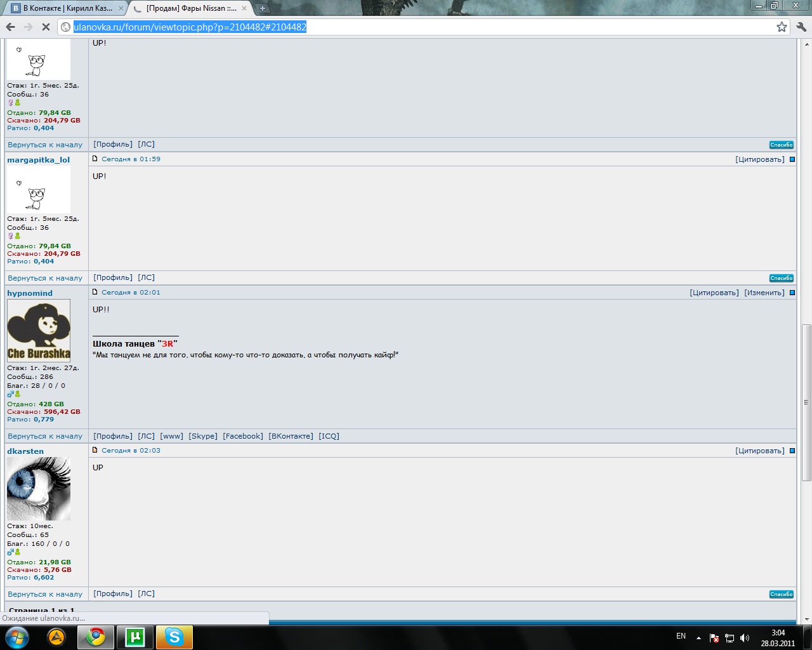
Task: Click "Вернуться к началу" under dkarsten post
Action: pos(45,594)
